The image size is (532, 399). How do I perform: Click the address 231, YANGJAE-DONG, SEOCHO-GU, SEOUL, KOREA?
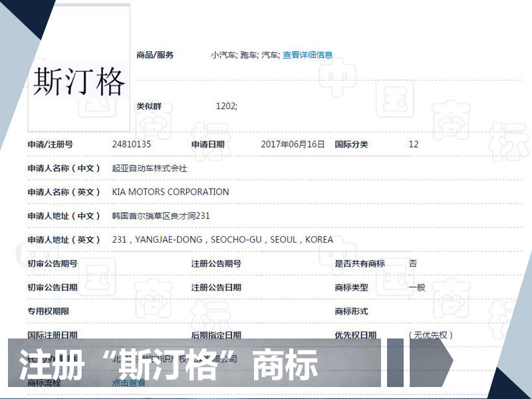click(x=223, y=240)
